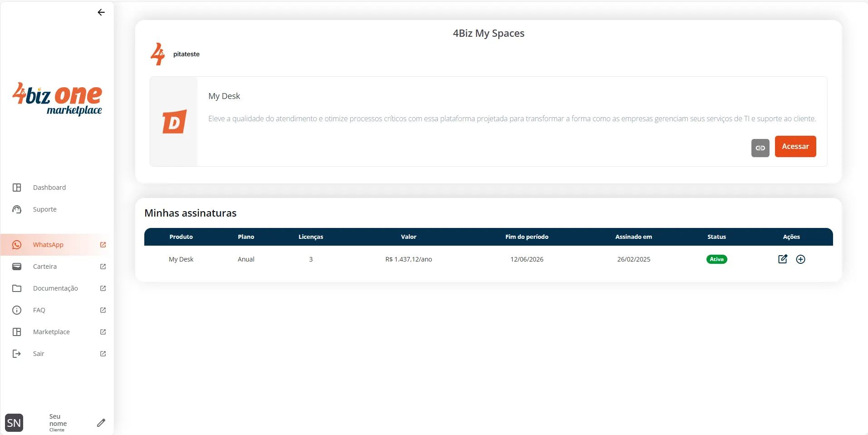Click the external link icon beside Marketplace
The height and width of the screenshot is (435, 868).
(x=103, y=332)
